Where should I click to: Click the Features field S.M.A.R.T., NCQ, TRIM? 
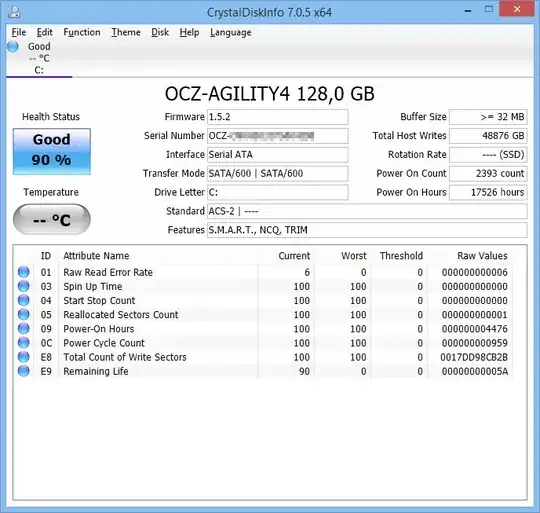tap(367, 230)
